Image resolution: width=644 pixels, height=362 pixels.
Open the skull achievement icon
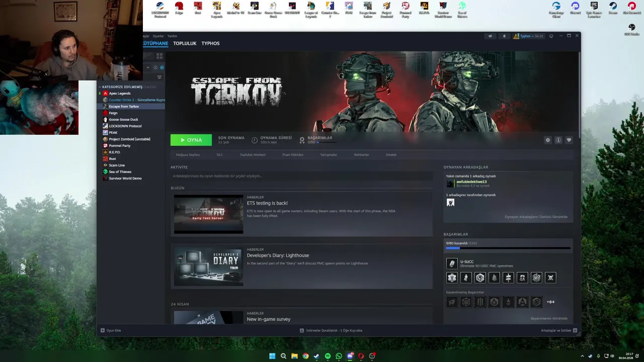(x=550, y=278)
